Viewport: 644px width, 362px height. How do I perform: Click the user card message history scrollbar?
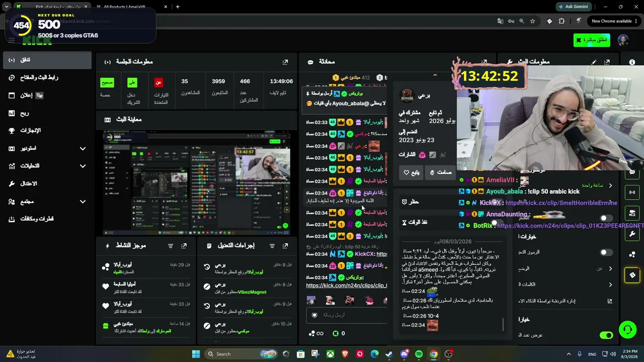coord(503,325)
